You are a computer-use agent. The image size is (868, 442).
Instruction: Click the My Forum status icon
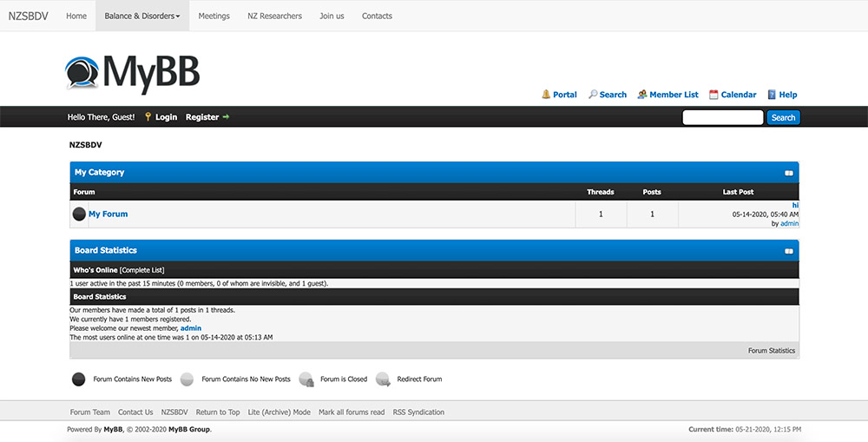(x=79, y=214)
